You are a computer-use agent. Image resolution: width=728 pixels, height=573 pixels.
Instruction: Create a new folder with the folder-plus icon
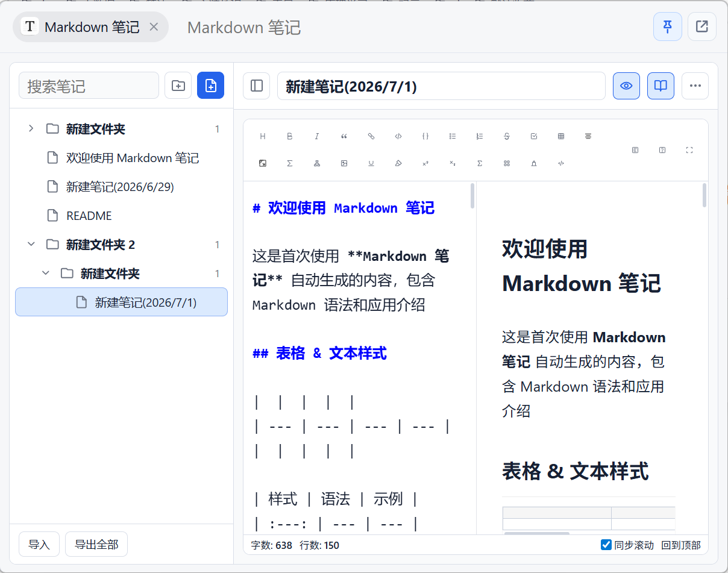[x=178, y=86]
